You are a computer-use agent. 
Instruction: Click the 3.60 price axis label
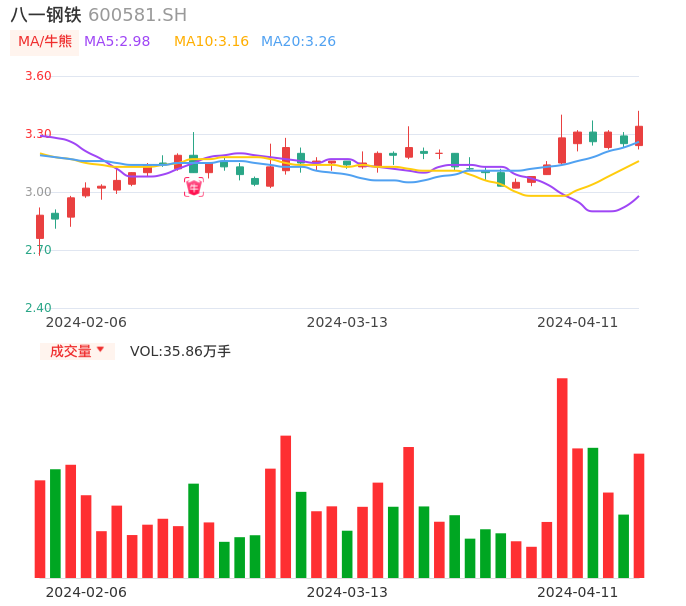point(38,76)
